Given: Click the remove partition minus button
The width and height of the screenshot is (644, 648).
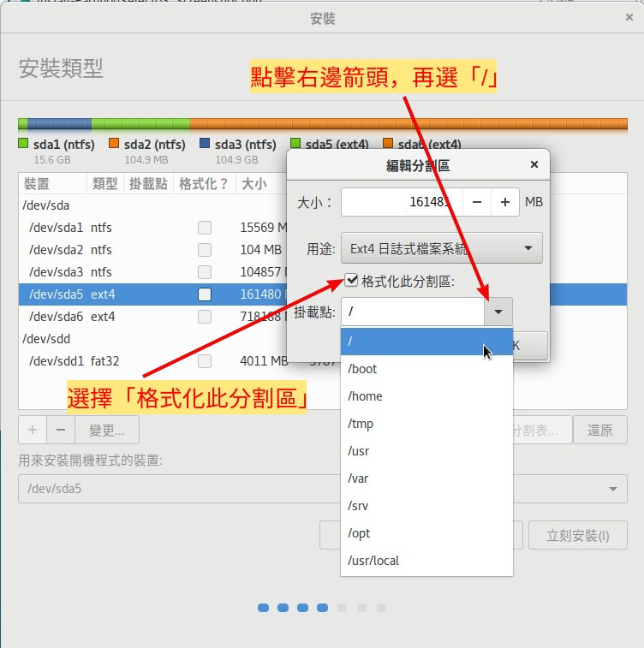Looking at the screenshot, I should 60,430.
